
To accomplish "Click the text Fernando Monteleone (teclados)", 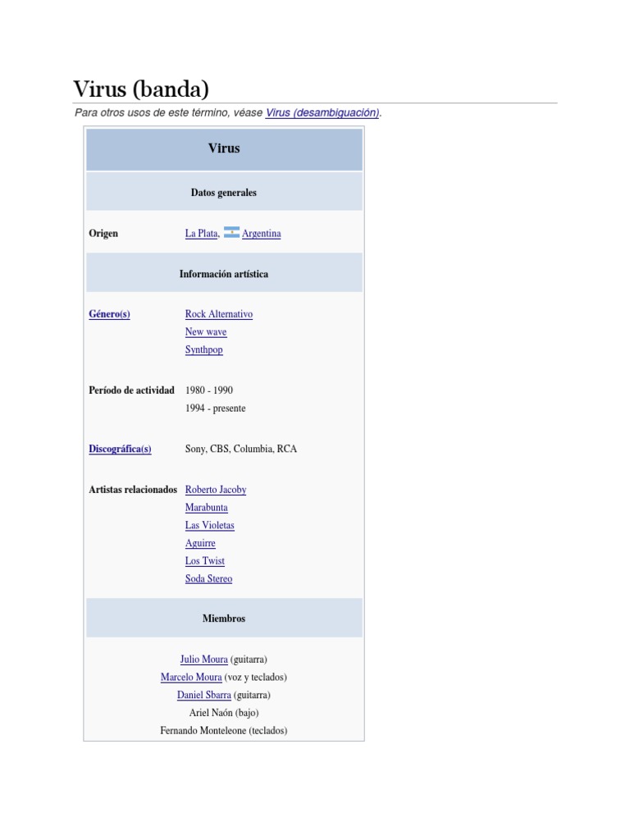I will [224, 731].
